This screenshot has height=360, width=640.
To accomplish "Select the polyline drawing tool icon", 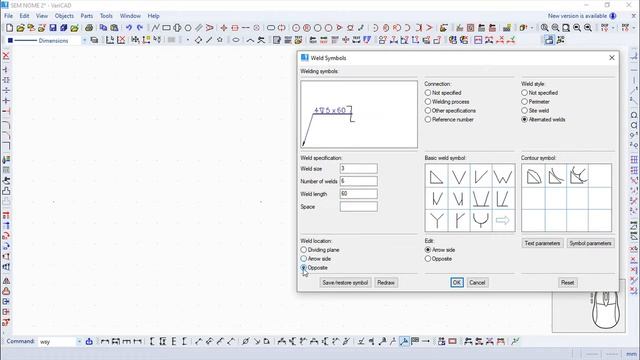I will pos(155,28).
